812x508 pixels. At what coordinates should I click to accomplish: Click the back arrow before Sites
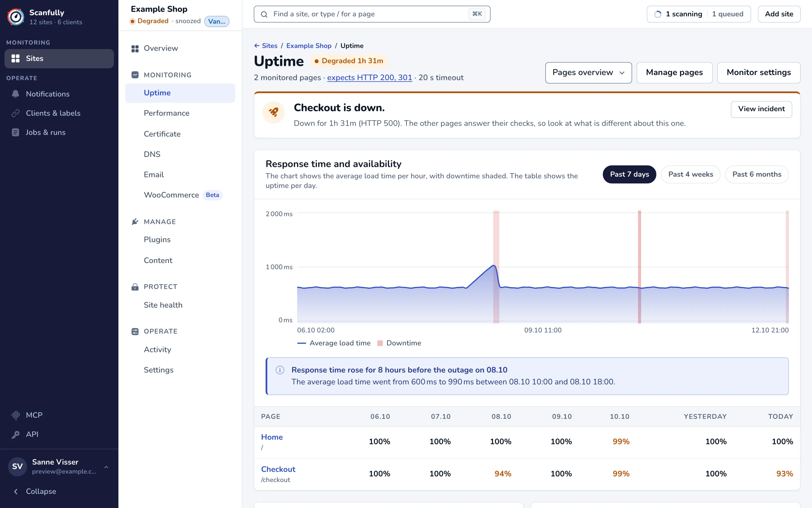click(x=257, y=46)
